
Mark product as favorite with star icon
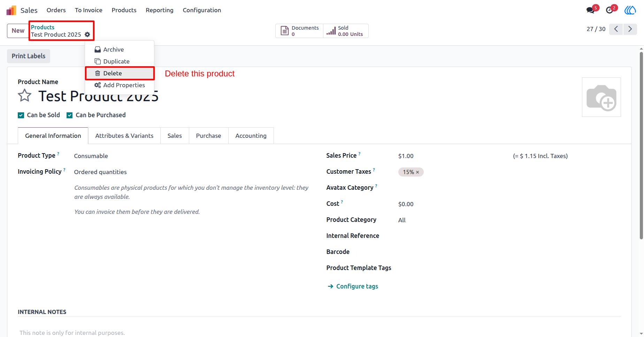tap(25, 96)
